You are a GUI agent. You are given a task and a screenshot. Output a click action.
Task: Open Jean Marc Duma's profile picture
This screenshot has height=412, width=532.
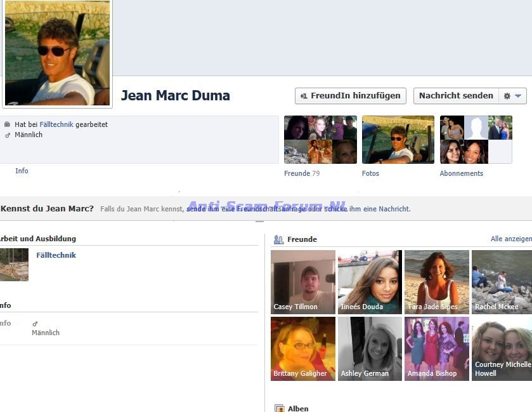click(58, 53)
